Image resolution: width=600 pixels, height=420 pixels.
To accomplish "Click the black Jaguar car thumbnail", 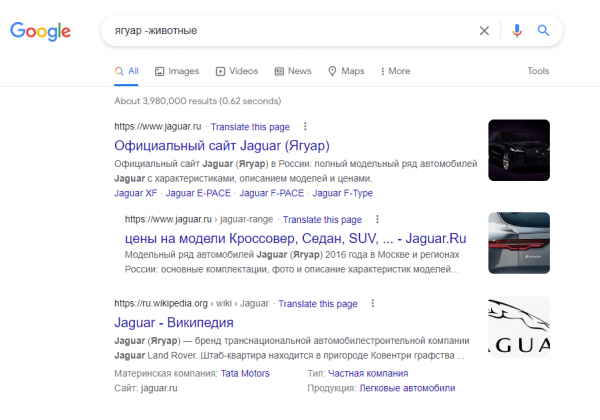I will (519, 150).
